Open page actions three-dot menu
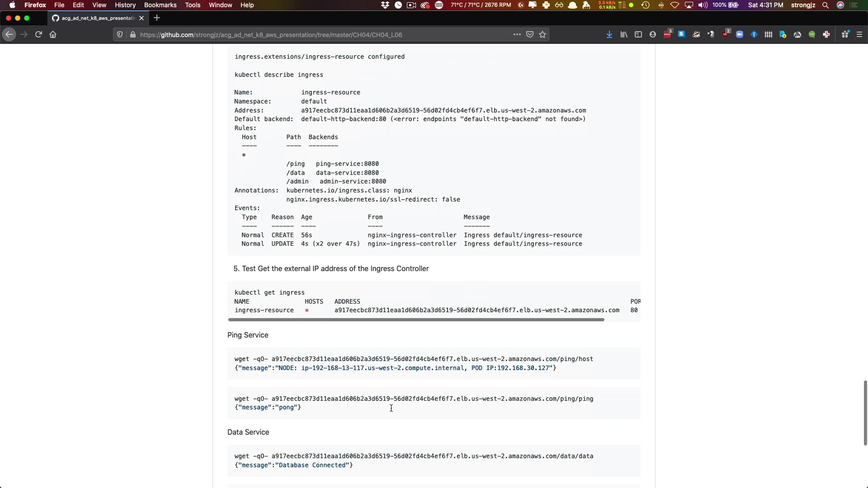The width and height of the screenshot is (868, 488). click(517, 35)
